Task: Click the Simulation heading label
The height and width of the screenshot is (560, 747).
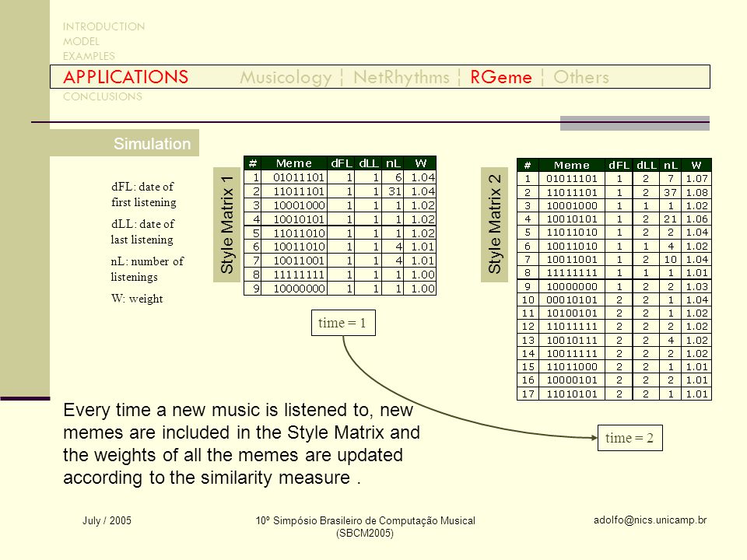Action: pos(152,144)
